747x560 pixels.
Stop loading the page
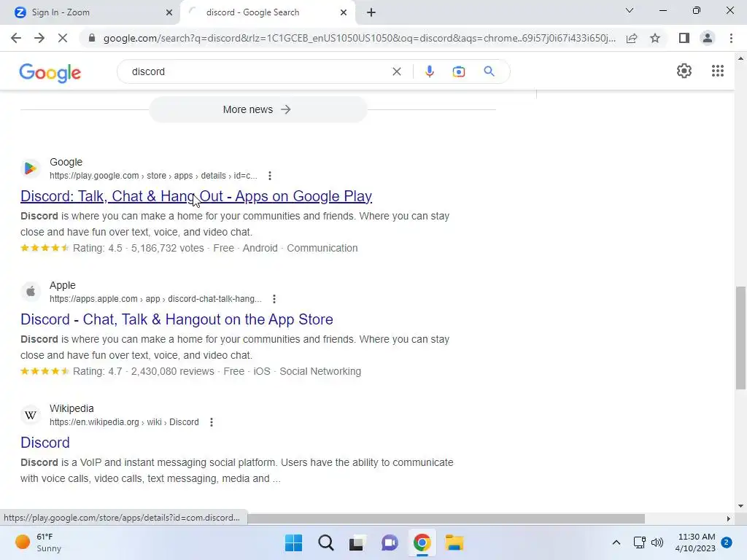(x=63, y=38)
